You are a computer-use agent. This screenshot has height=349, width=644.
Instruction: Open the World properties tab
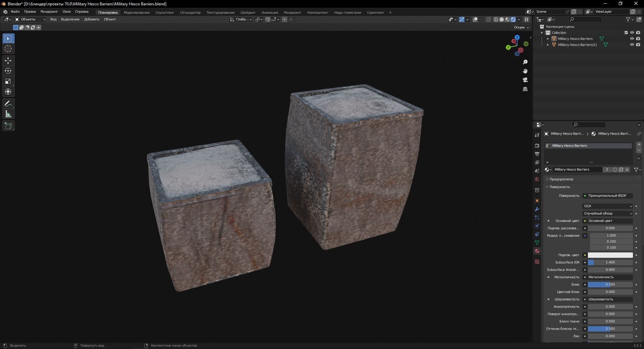point(537,179)
